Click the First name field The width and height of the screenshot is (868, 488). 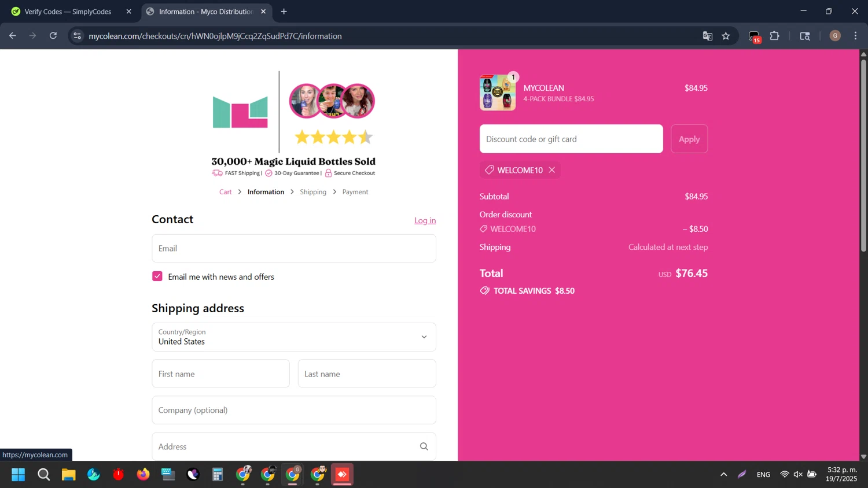[220, 374]
